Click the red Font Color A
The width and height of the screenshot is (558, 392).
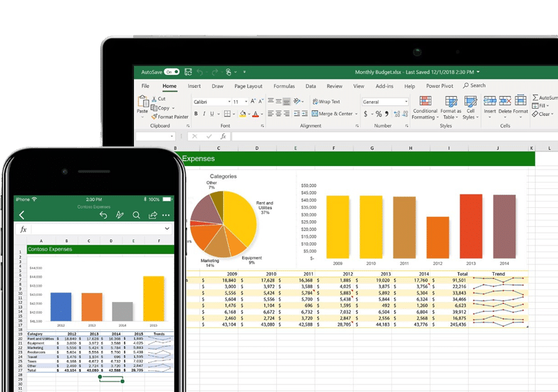click(255, 114)
